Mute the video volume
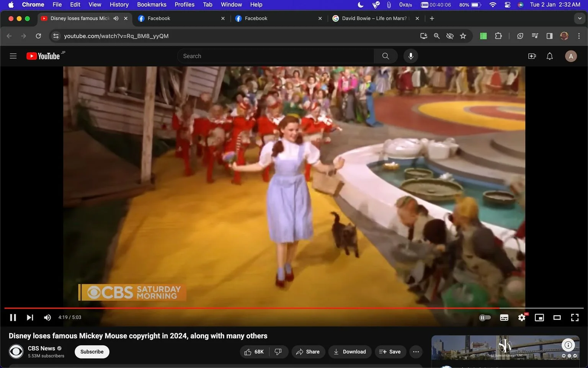Viewport: 588px width, 368px height. [x=47, y=317]
